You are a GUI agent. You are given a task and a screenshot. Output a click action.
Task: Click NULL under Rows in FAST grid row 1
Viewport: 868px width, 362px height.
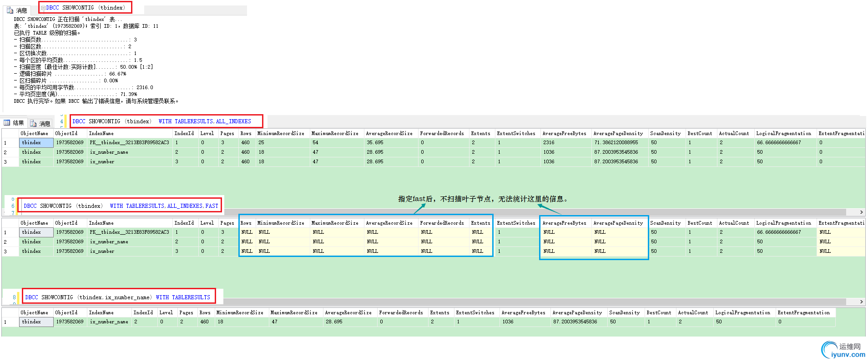click(247, 232)
